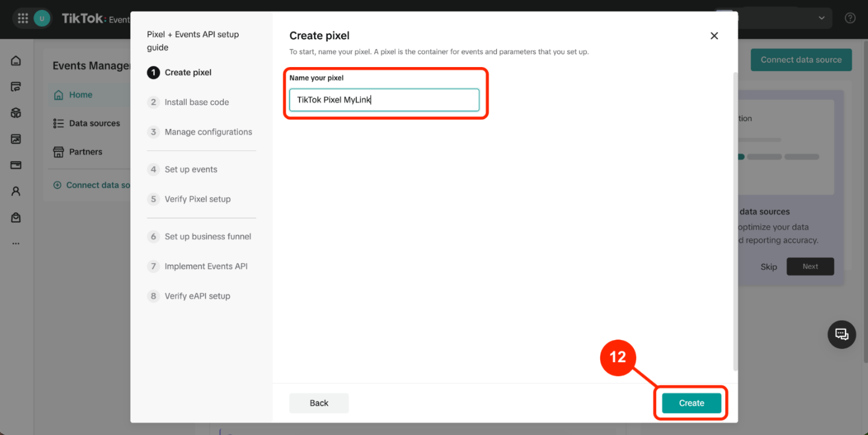Select step 3 Manage configurations

(200, 132)
